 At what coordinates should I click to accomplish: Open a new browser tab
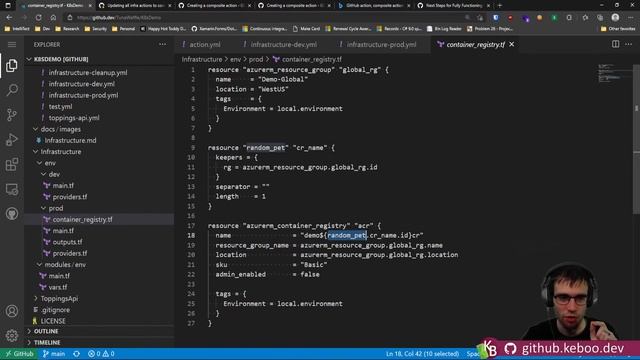tap(500, 6)
